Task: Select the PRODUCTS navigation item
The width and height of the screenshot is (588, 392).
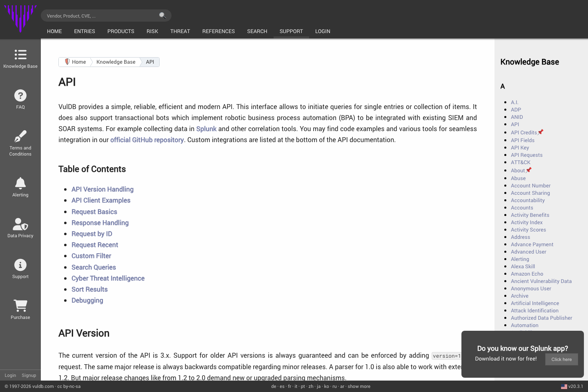Action: pyautogui.click(x=120, y=31)
